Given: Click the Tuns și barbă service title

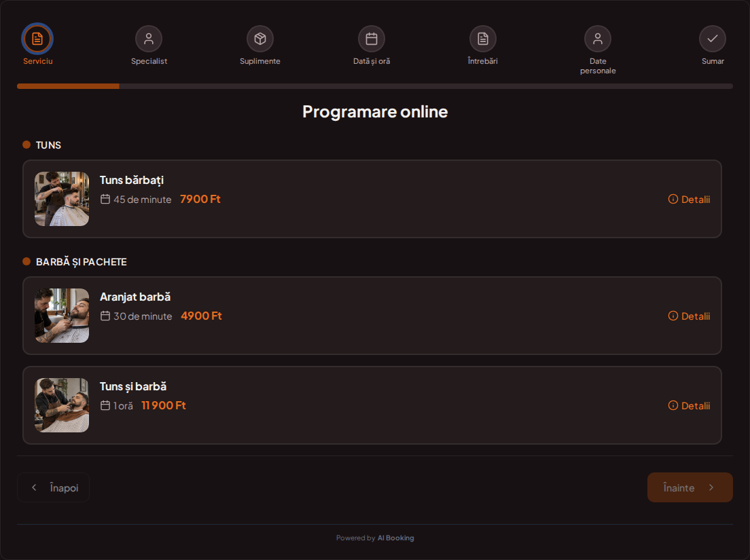Looking at the screenshot, I should coord(133,386).
